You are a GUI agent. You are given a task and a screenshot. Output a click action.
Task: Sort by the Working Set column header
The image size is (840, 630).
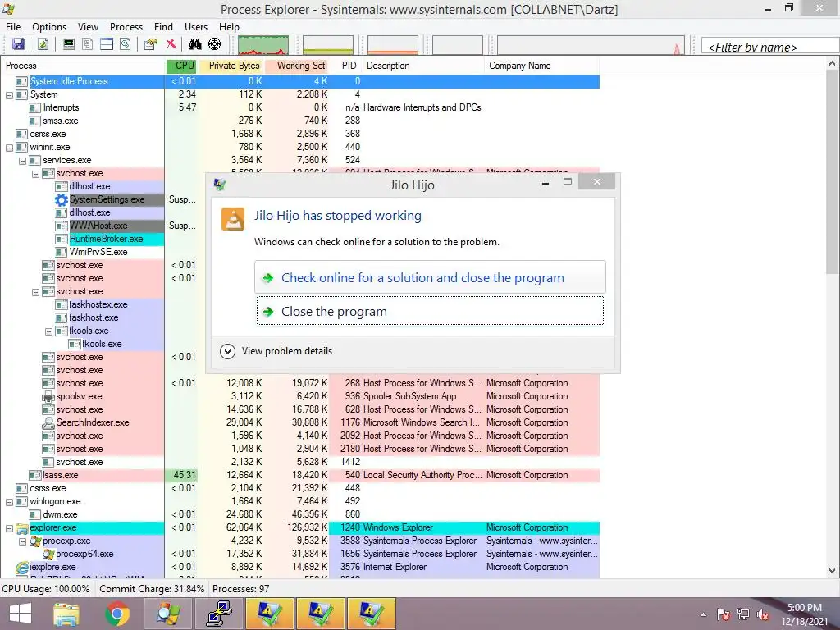(297, 66)
